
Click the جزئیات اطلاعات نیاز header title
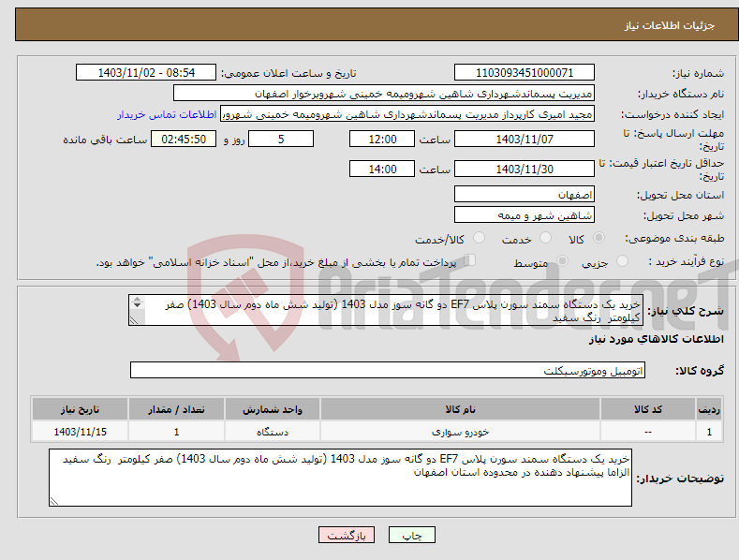670,25
